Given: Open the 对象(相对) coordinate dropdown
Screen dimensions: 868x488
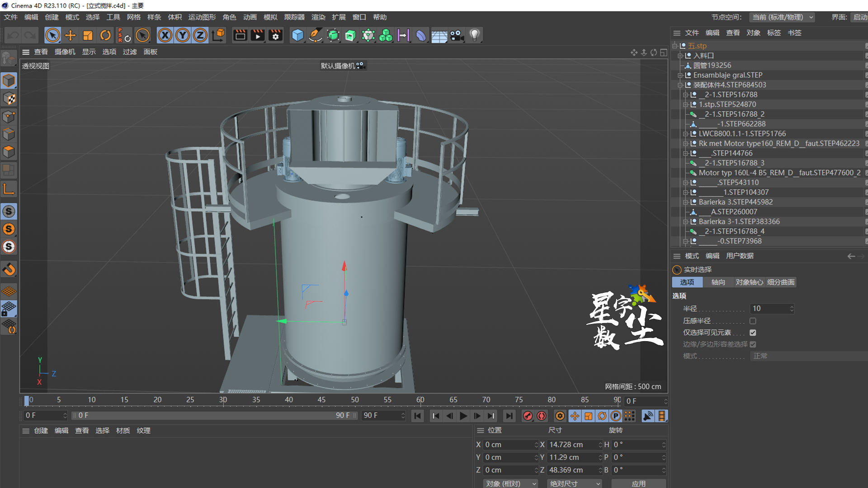Looking at the screenshot, I should coord(511,483).
